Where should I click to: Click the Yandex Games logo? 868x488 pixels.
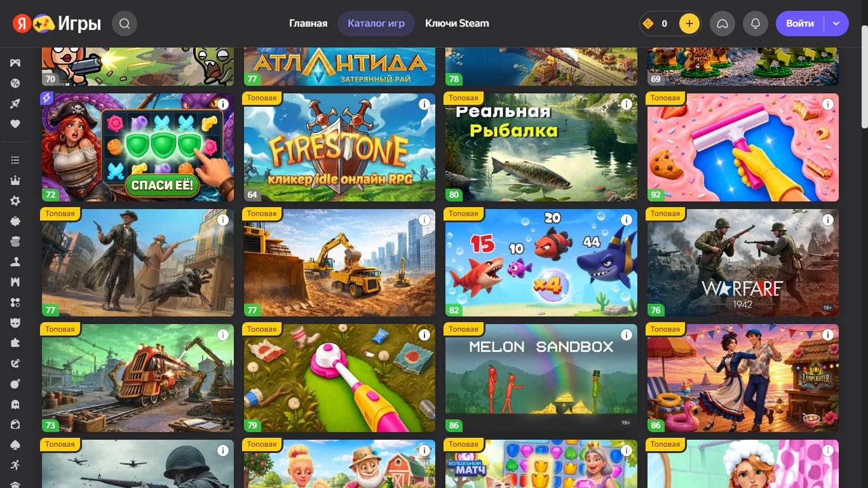click(x=57, y=24)
